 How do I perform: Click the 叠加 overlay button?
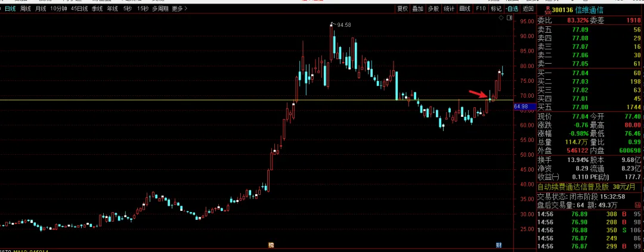(417, 8)
